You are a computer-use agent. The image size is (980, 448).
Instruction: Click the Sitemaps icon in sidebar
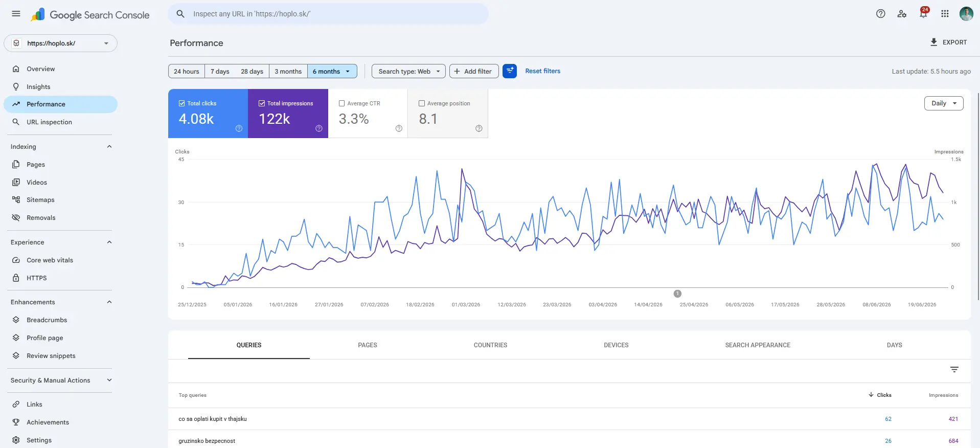[16, 199]
